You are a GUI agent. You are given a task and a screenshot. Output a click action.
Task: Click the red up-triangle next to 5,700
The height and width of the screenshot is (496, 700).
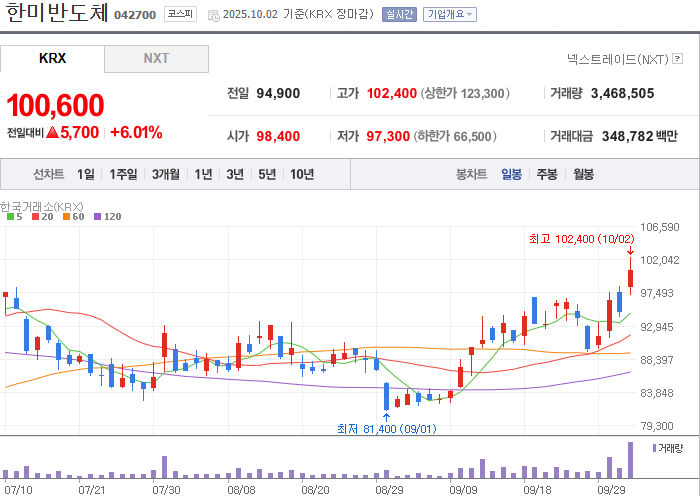coord(52,132)
